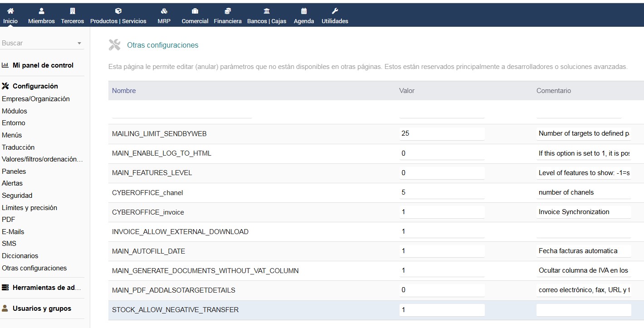The image size is (644, 328).
Task: Edit comment of STOCK_ALLOW_NEGATIVE_TRANSFER row
Action: pyautogui.click(x=584, y=310)
